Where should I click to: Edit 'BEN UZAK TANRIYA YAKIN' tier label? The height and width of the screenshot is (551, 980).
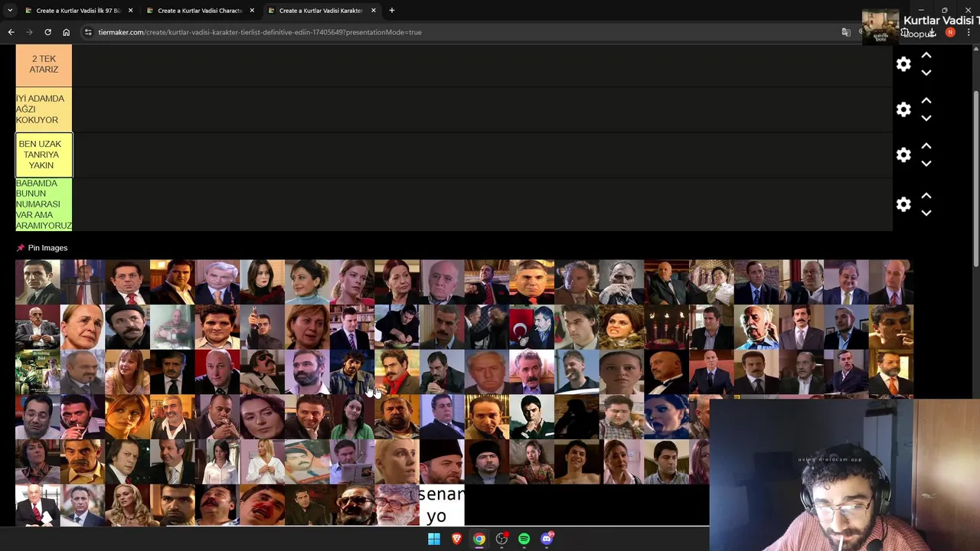[44, 155]
